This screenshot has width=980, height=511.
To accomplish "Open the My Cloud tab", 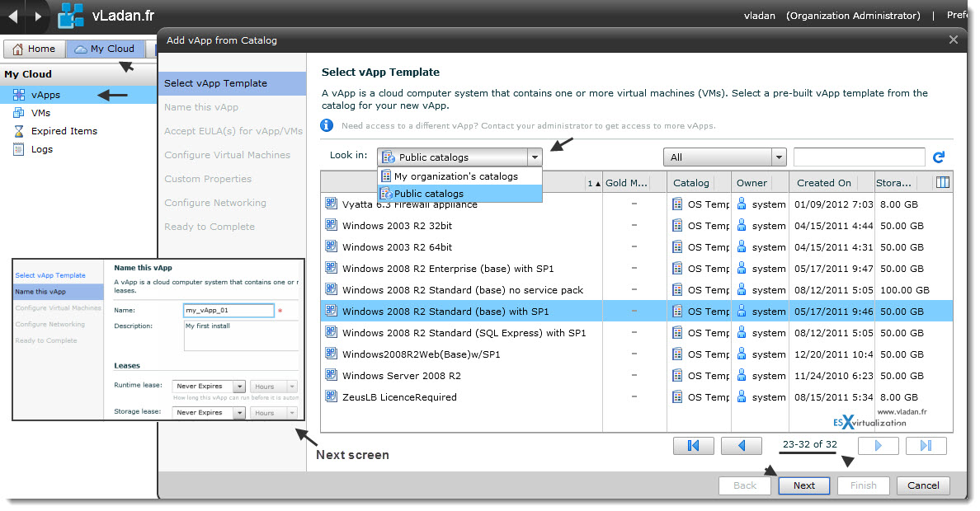I will click(105, 49).
